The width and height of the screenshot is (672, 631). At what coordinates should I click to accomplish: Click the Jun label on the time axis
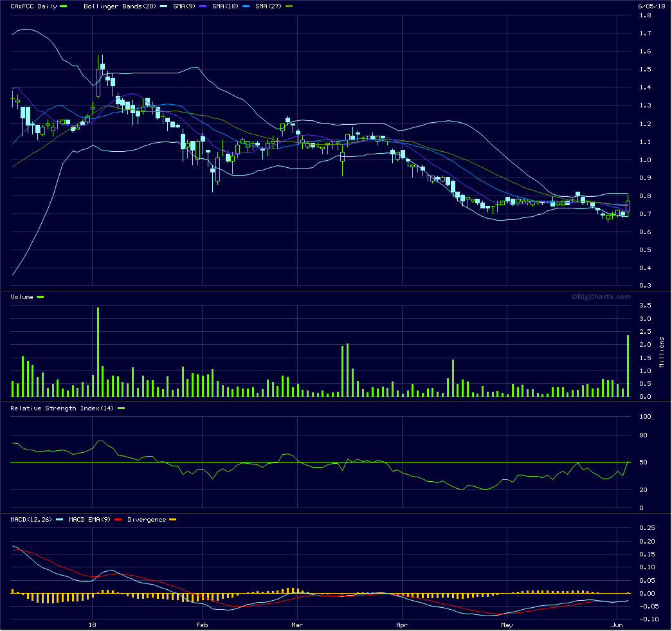coord(617,625)
